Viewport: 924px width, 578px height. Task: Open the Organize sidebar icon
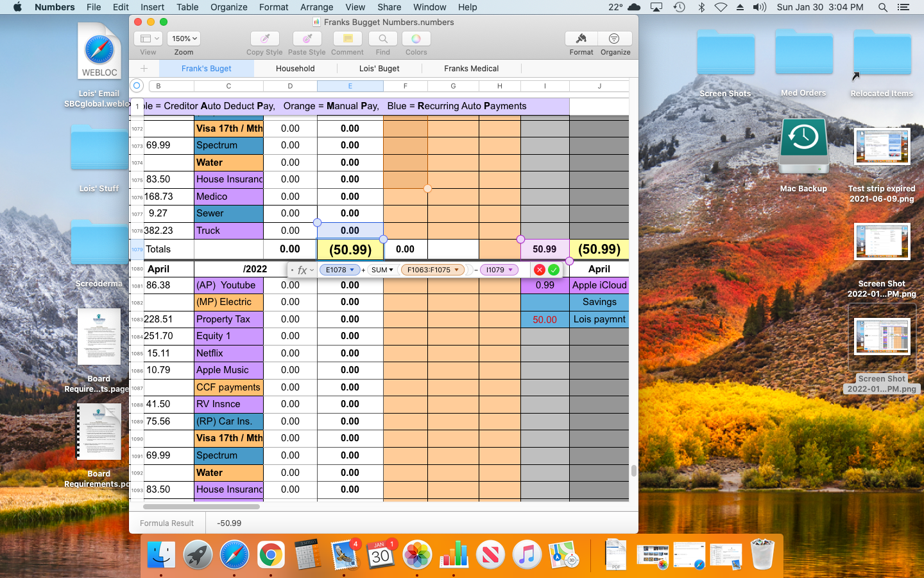(x=615, y=39)
